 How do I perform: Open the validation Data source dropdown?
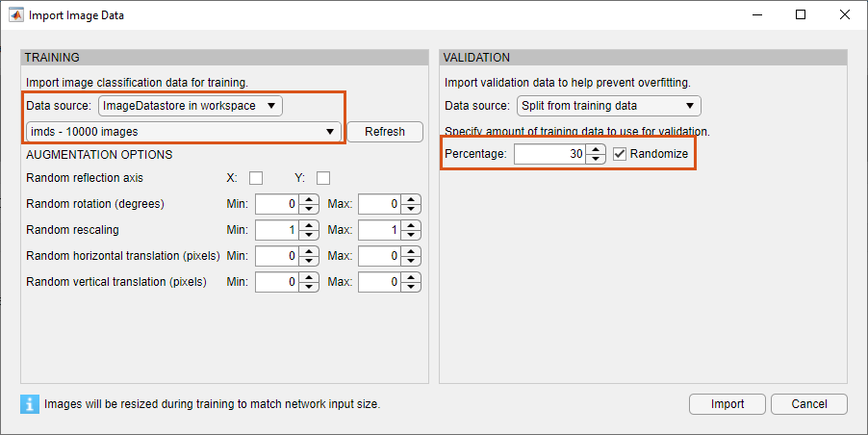608,106
